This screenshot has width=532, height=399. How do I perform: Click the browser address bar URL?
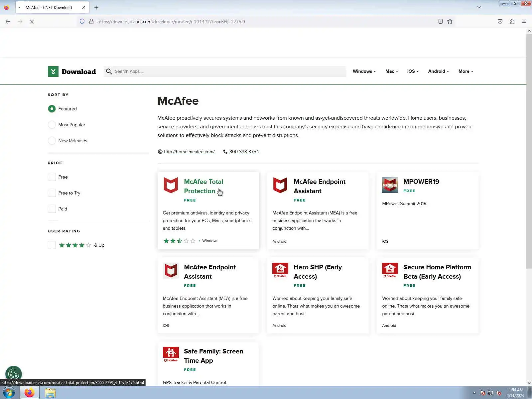point(171,22)
